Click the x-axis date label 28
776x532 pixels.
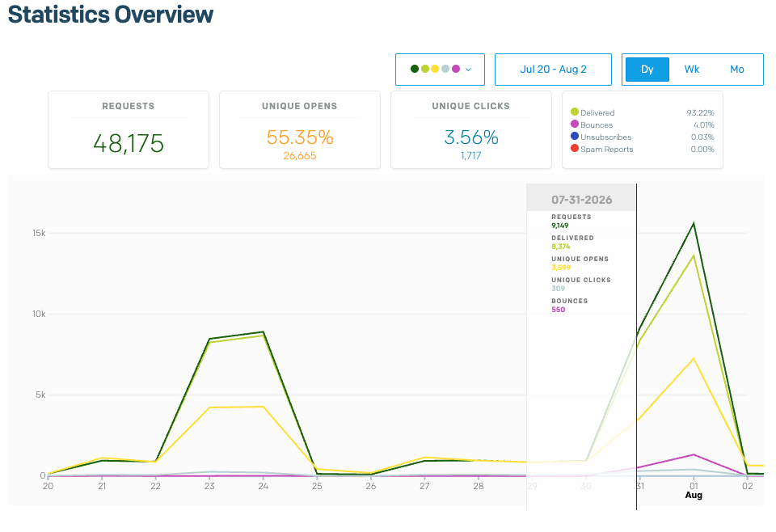point(478,486)
